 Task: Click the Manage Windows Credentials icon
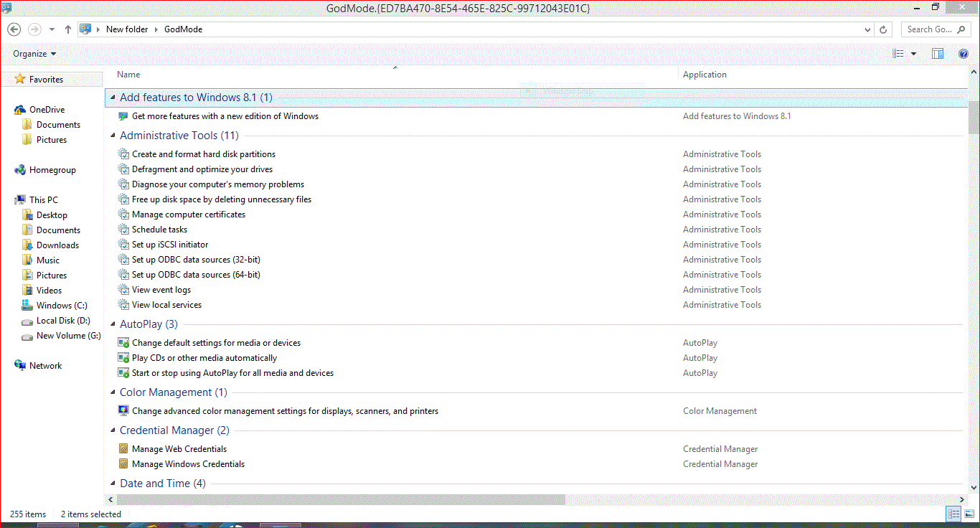(x=123, y=464)
